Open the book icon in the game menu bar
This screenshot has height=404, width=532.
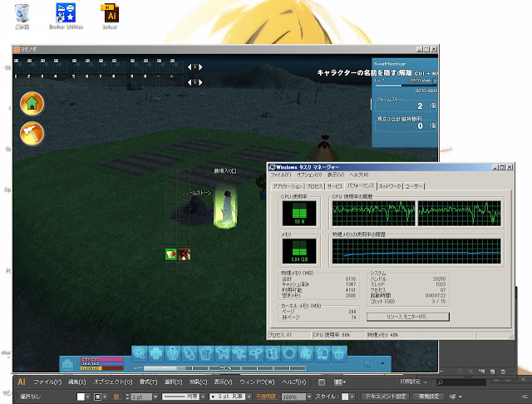point(323,353)
